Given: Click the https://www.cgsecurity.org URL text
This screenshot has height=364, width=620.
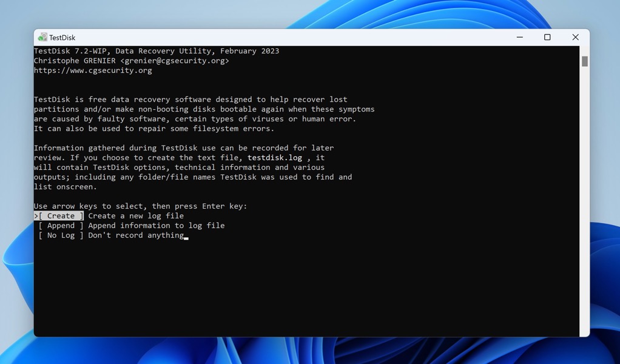Looking at the screenshot, I should [93, 70].
